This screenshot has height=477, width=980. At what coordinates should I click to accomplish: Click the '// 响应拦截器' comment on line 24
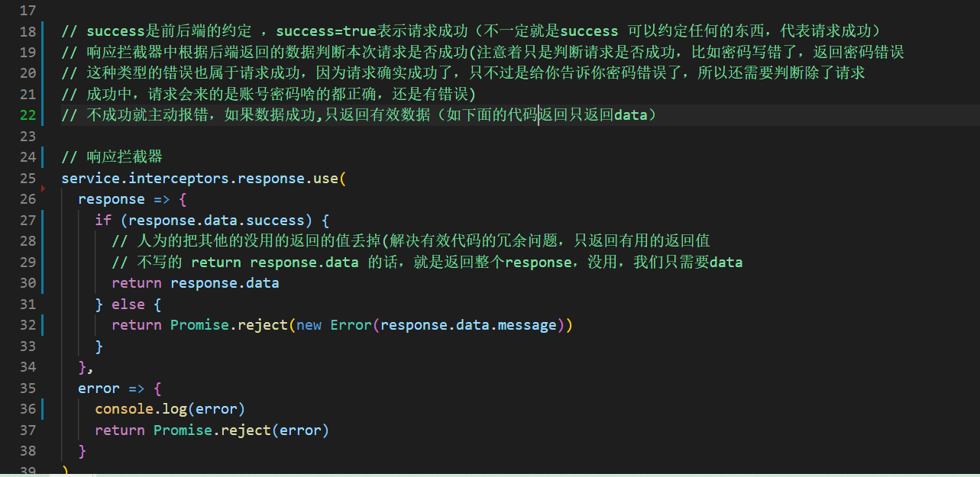(x=112, y=157)
